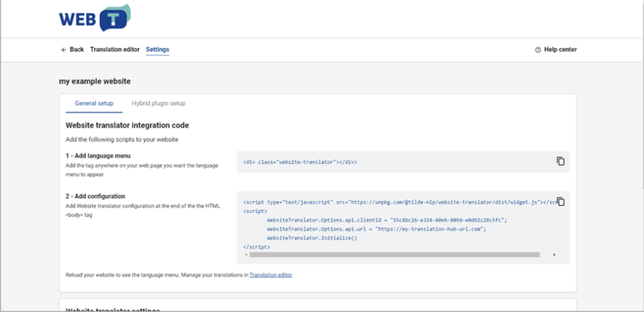Click the api.url line in script code
The image size is (644, 312).
coord(376,229)
